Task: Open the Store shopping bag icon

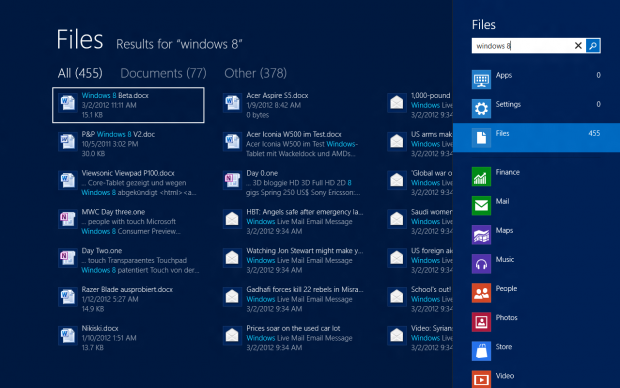Action: [x=481, y=351]
